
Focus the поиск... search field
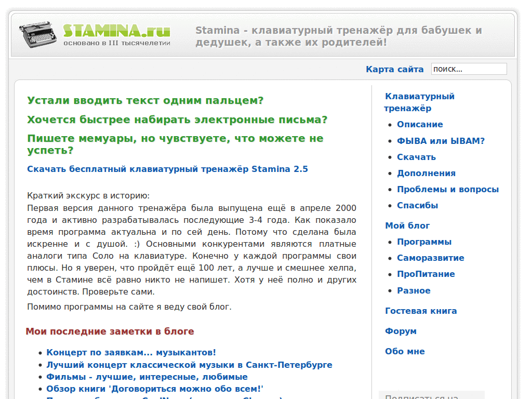coord(469,69)
